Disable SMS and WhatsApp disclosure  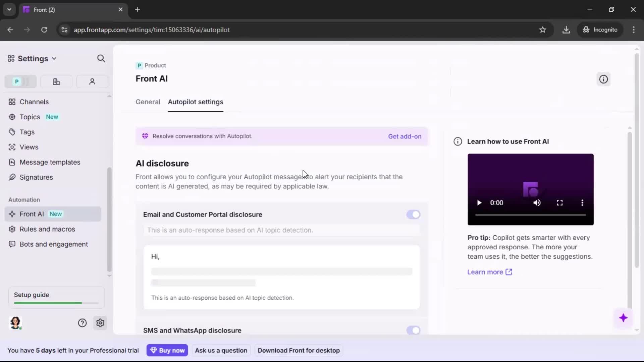[413, 330]
